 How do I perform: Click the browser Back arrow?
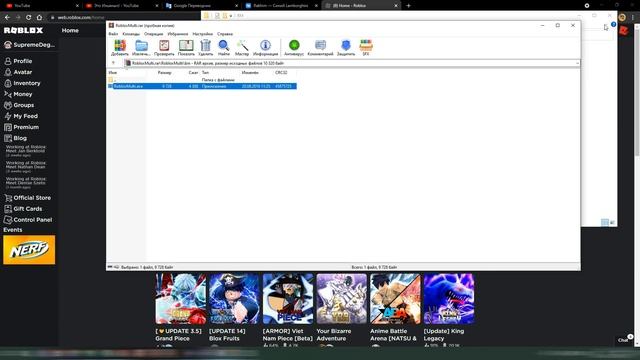[7, 17]
